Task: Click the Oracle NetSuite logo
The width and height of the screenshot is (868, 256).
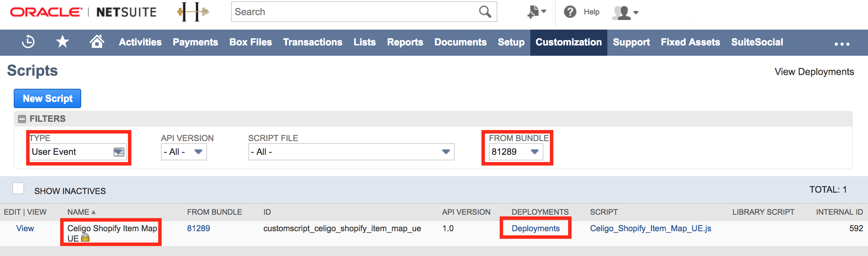Action: tap(83, 12)
